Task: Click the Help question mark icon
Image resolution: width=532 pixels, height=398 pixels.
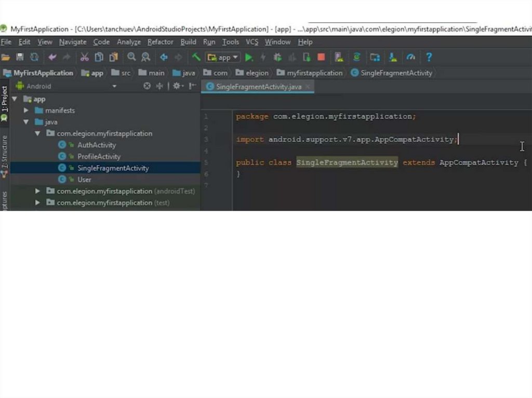Action: [x=429, y=57]
